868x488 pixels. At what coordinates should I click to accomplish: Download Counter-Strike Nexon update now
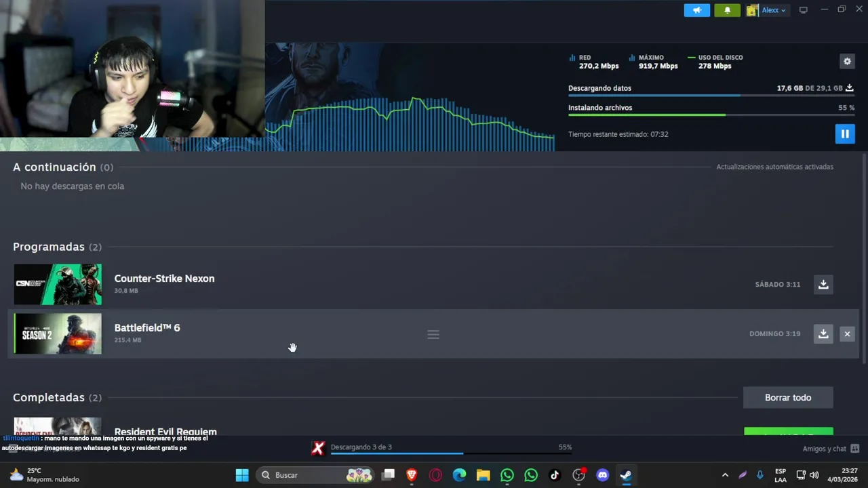tap(823, 284)
